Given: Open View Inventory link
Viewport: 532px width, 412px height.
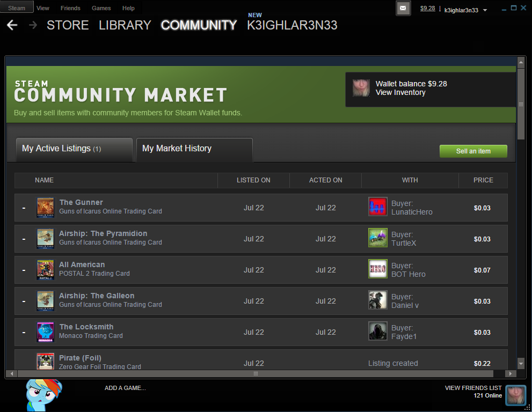Looking at the screenshot, I should [400, 93].
